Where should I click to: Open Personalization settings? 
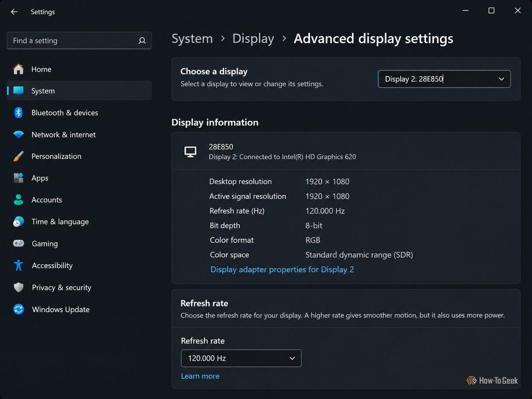tap(79, 156)
